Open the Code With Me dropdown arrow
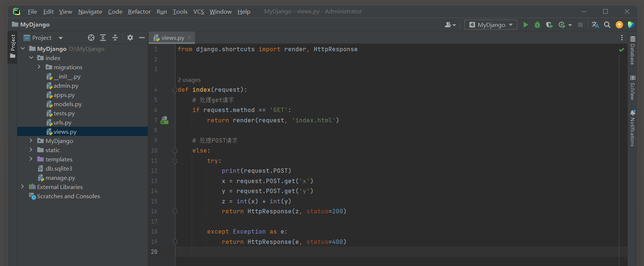The height and width of the screenshot is (266, 644). [x=455, y=25]
